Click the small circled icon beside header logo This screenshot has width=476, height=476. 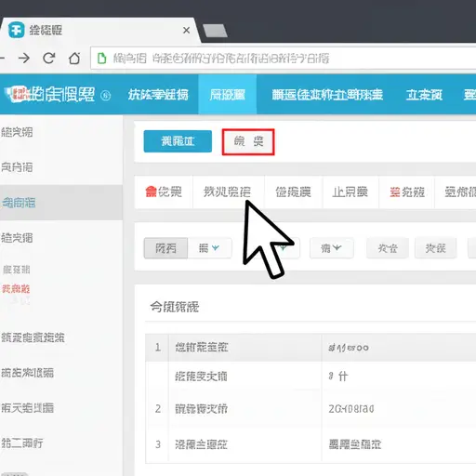[x=106, y=96]
